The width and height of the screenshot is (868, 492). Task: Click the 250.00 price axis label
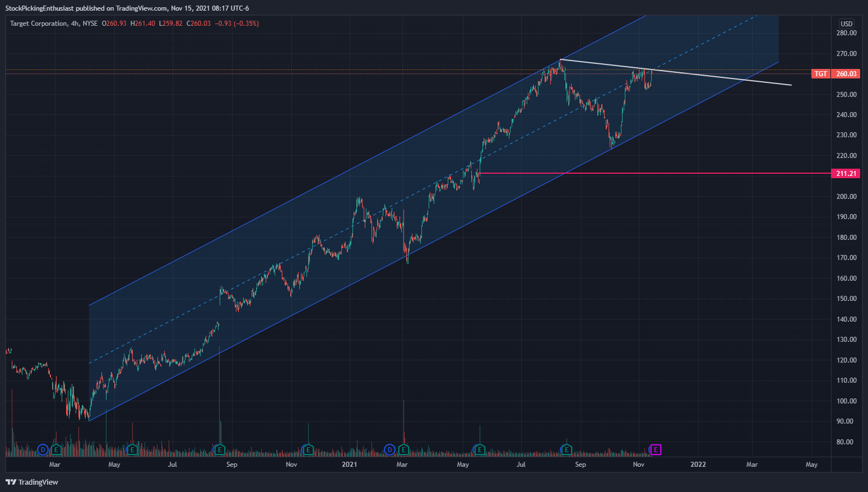click(x=846, y=94)
